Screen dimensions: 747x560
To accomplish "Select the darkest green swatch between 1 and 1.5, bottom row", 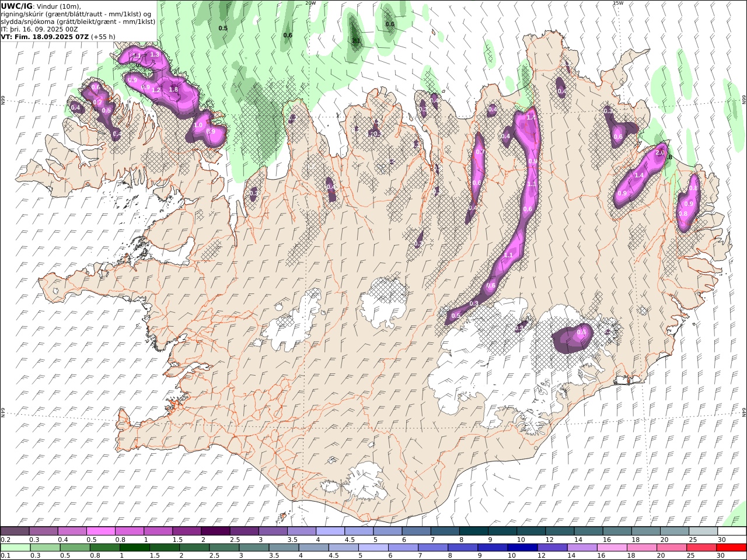I will 134,548.
